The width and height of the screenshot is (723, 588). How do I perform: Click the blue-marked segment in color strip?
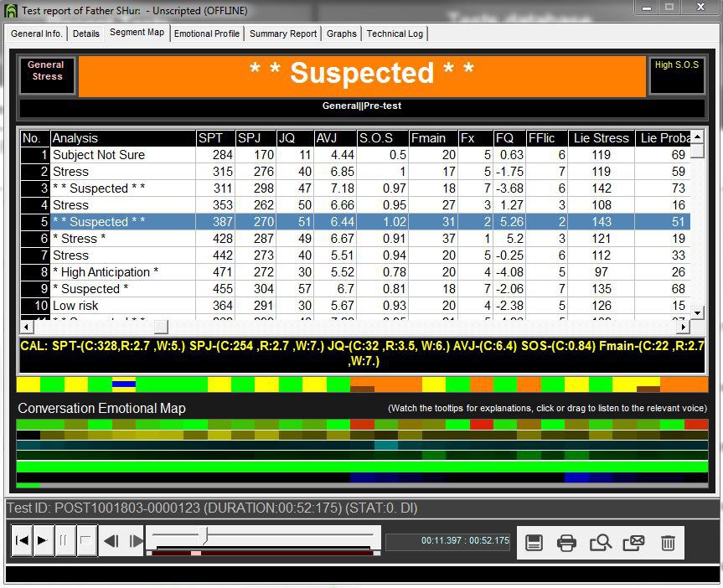(124, 384)
